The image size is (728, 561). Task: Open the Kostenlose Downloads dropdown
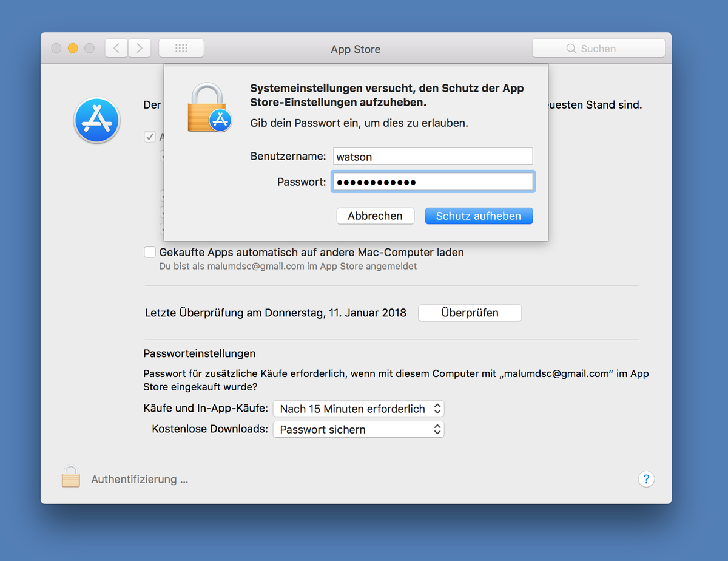coord(359,429)
